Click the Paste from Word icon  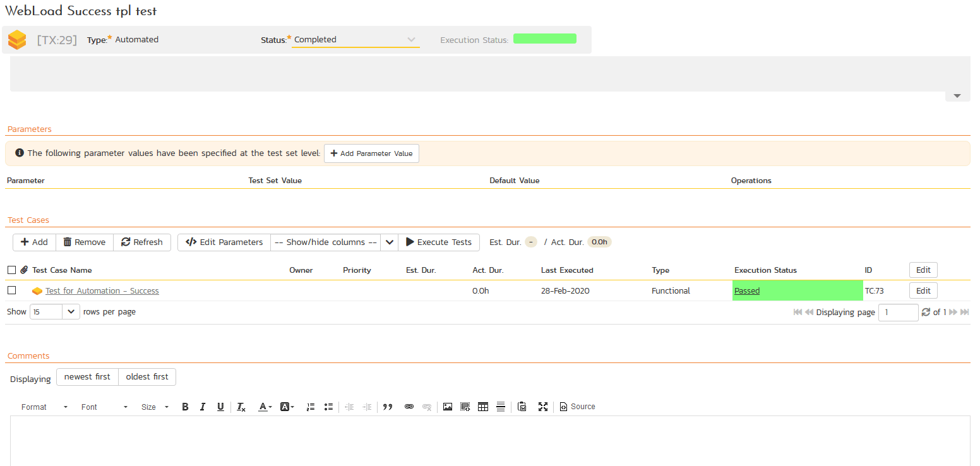coord(522,407)
